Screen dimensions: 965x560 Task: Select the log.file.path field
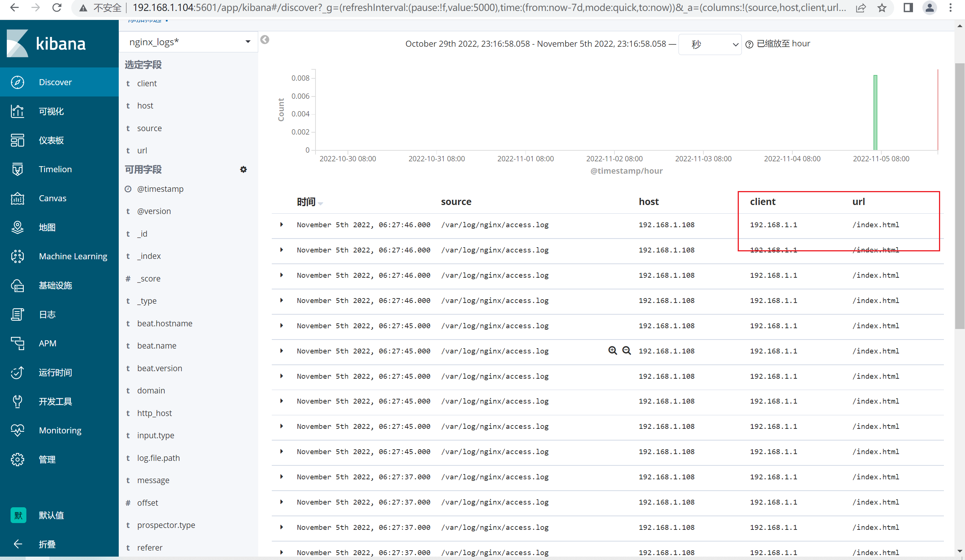click(x=158, y=458)
